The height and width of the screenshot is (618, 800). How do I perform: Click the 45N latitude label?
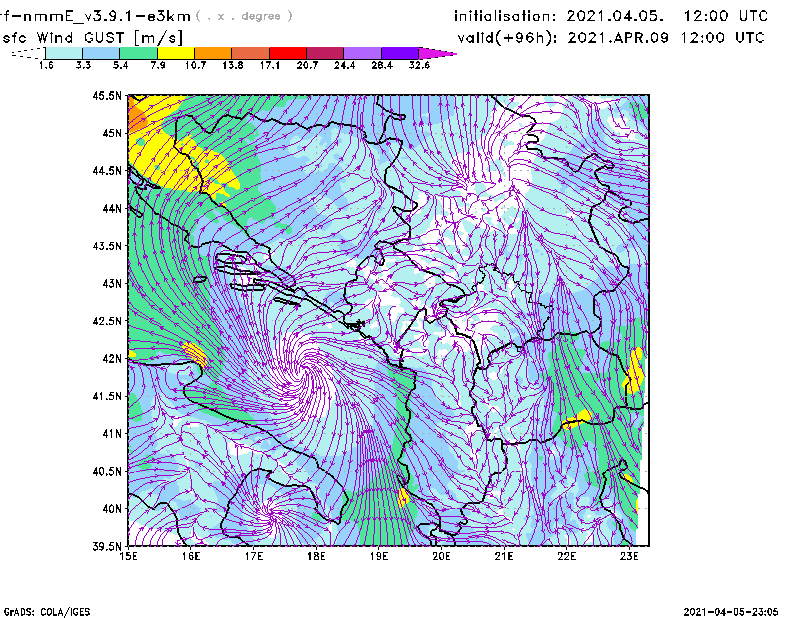tap(112, 133)
